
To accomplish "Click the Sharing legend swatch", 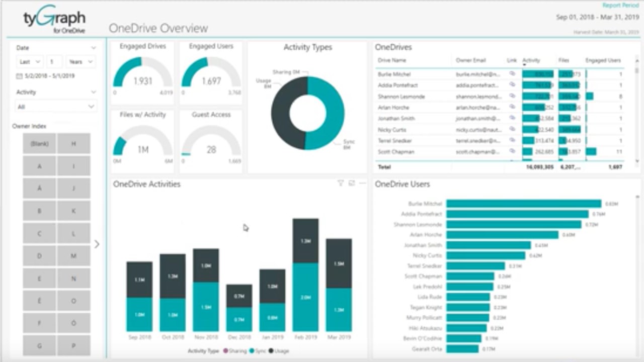I will click(226, 350).
